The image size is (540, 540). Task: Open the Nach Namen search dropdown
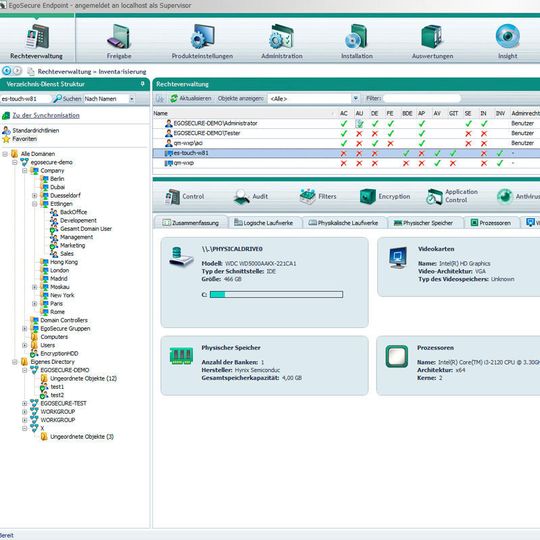[x=132, y=99]
